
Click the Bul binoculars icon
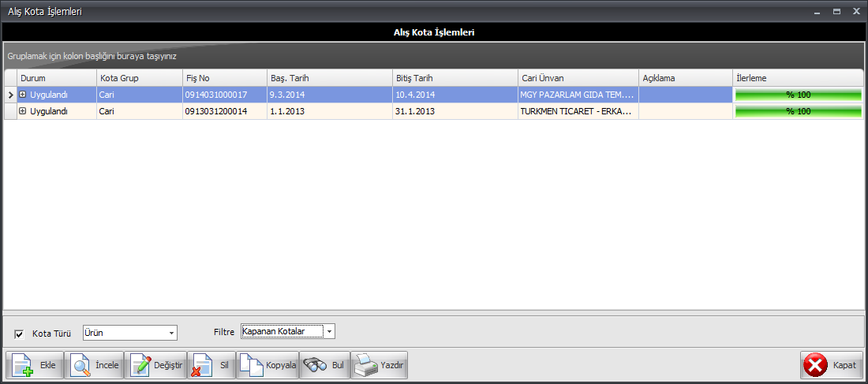point(316,366)
